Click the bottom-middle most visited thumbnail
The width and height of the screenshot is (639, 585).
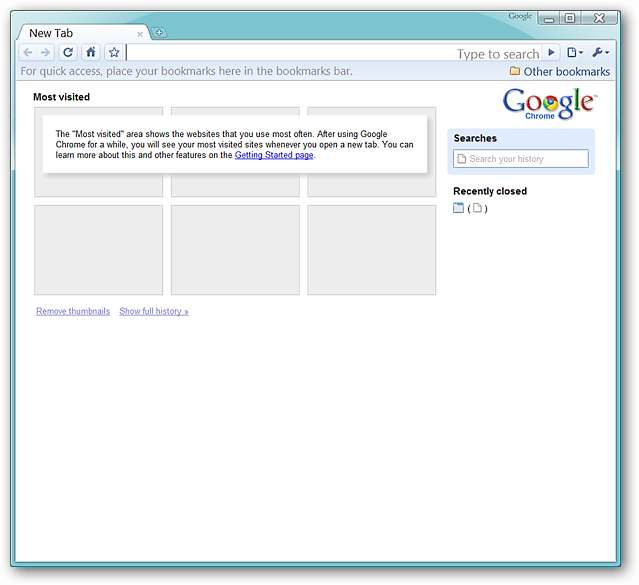[x=235, y=250]
